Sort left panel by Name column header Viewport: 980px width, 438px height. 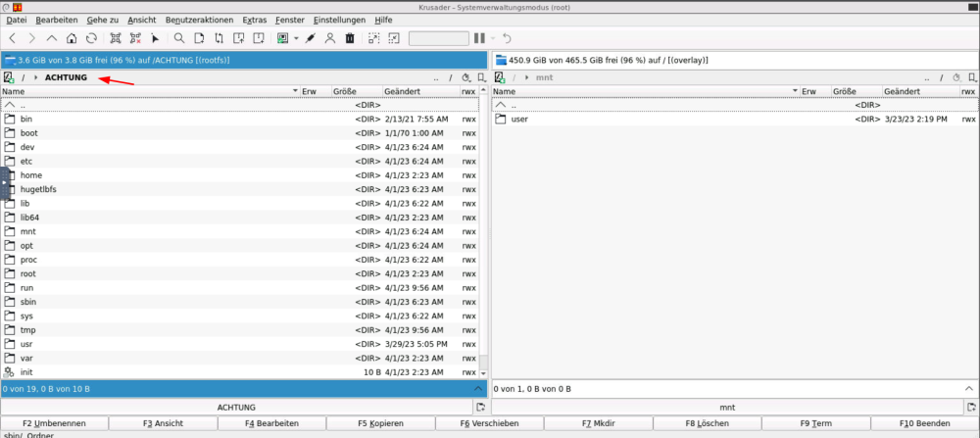(150, 91)
